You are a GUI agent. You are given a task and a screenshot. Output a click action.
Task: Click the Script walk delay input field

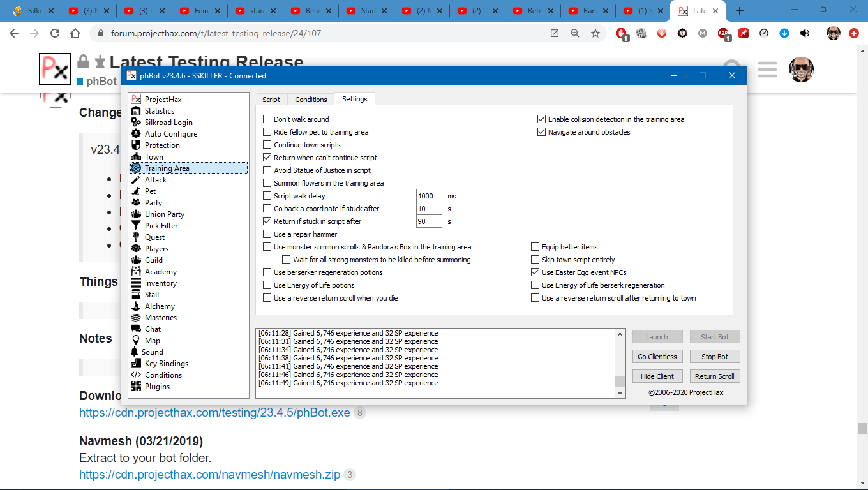coord(428,196)
